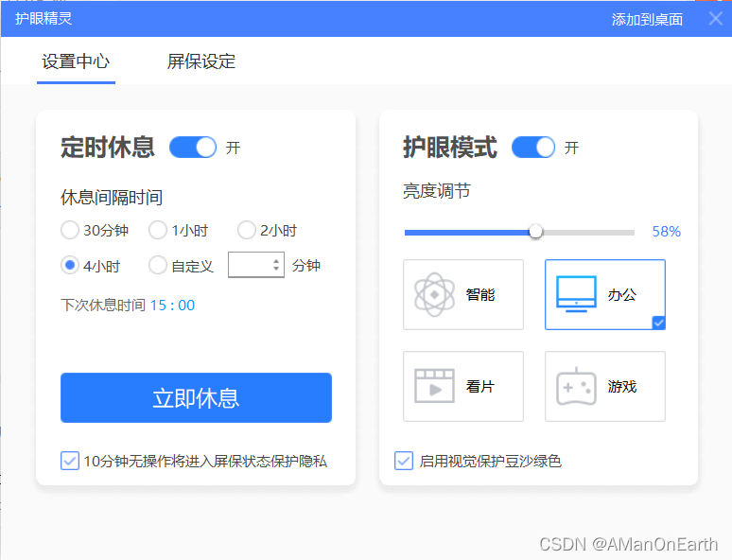Select the 看片 mode label
Viewport: 732px width, 560px height.
pyautogui.click(x=479, y=386)
